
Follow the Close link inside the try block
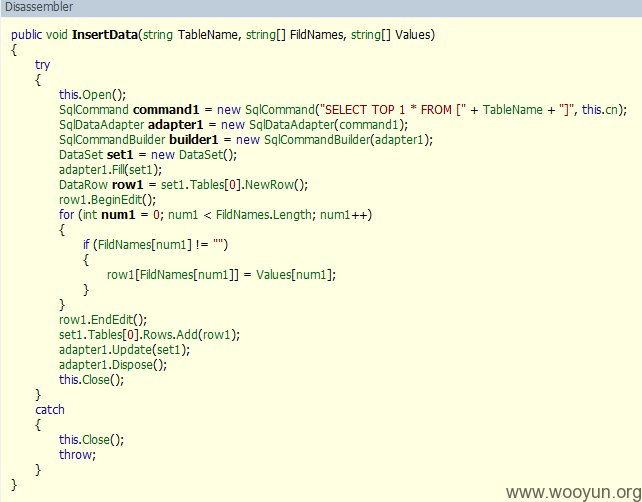[96, 380]
